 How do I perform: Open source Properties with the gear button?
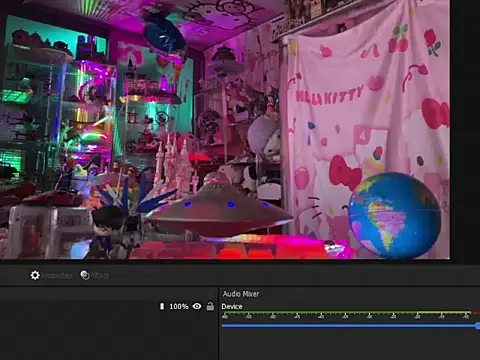click(x=51, y=275)
